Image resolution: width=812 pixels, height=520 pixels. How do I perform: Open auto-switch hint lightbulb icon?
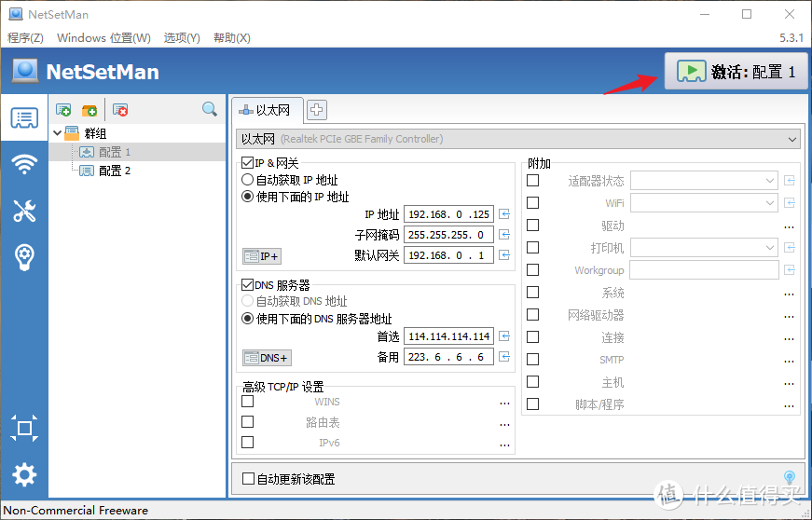[790, 477]
